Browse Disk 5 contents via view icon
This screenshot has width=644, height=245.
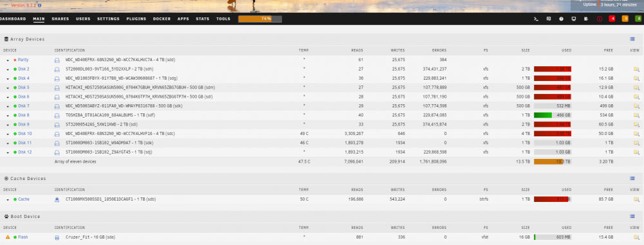[636, 87]
